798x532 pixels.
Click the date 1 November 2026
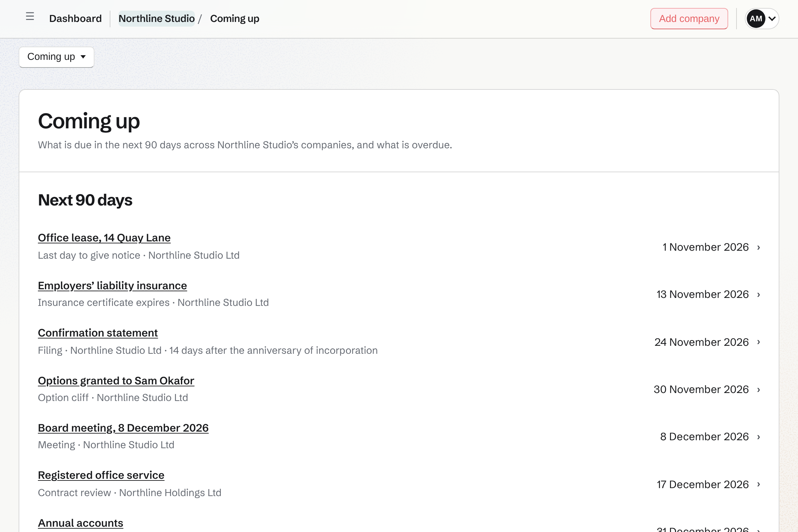coord(705,247)
